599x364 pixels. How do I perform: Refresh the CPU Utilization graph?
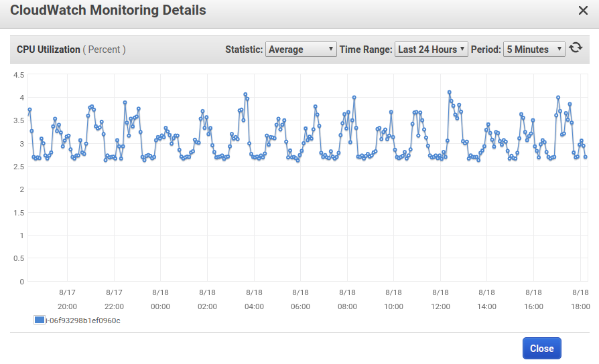pos(576,48)
